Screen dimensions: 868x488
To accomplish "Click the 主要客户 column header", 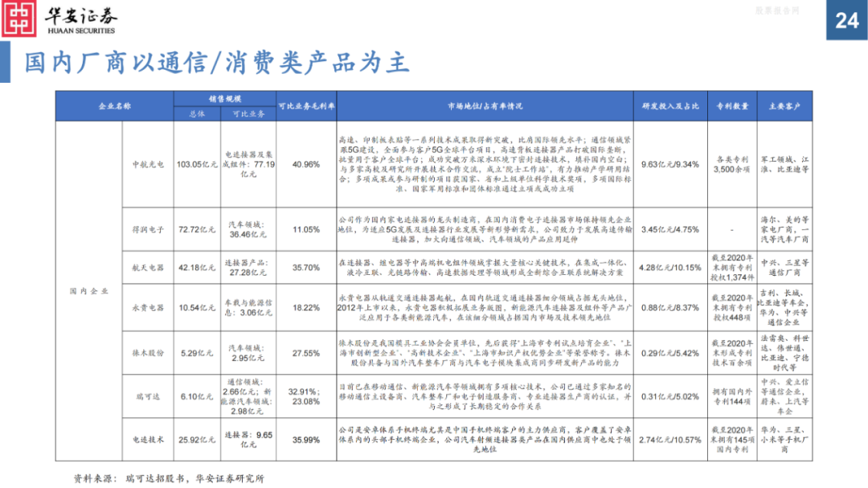I will point(784,106).
